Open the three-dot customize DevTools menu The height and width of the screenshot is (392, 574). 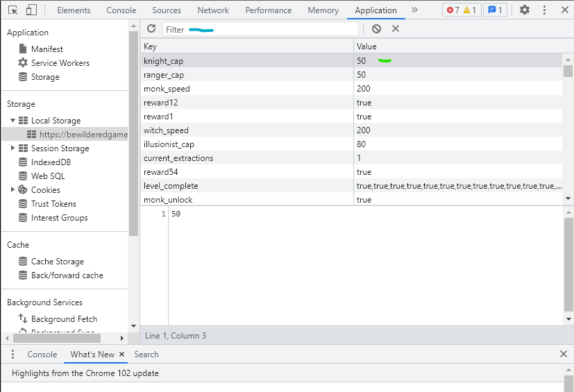coord(544,10)
